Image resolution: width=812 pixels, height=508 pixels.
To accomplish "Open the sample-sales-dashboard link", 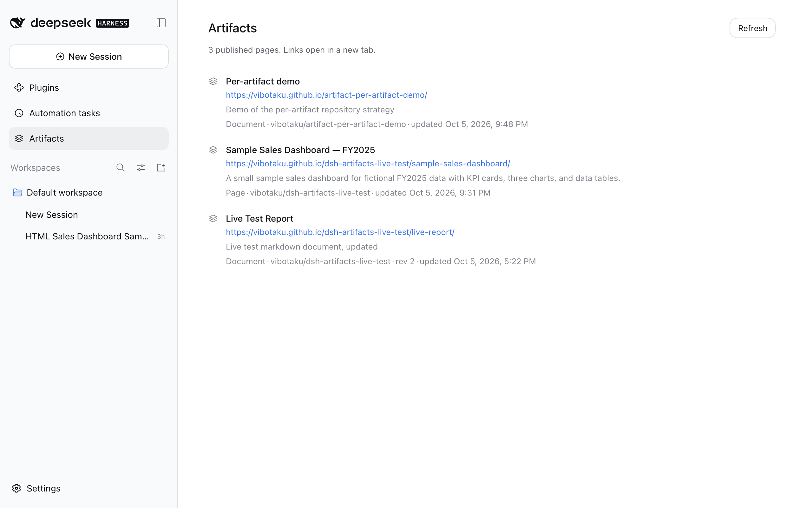I will coord(368,164).
